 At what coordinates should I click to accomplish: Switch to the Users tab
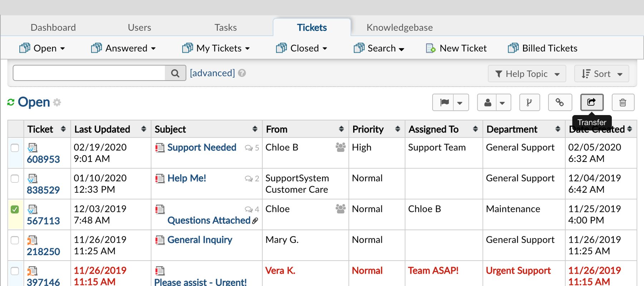[140, 28]
